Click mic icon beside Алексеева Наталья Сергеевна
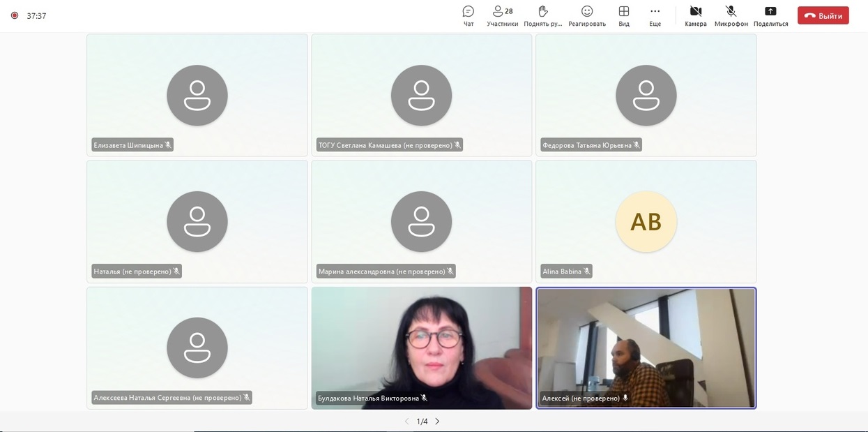The height and width of the screenshot is (432, 868). [x=247, y=398]
